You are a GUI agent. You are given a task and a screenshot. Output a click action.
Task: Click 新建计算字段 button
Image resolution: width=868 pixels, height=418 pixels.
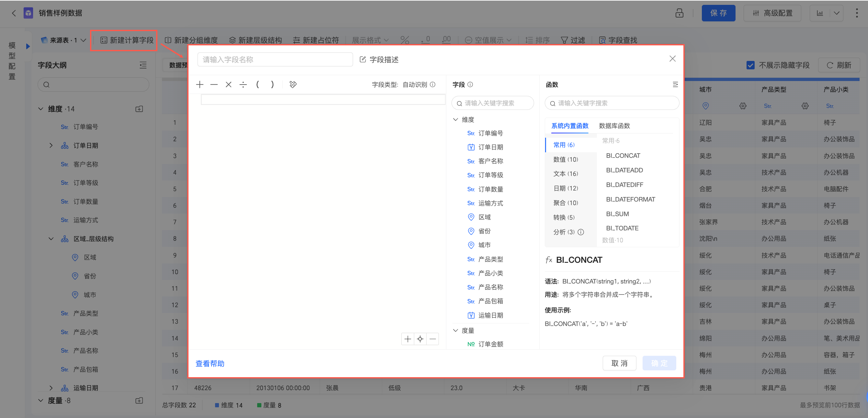(x=127, y=40)
